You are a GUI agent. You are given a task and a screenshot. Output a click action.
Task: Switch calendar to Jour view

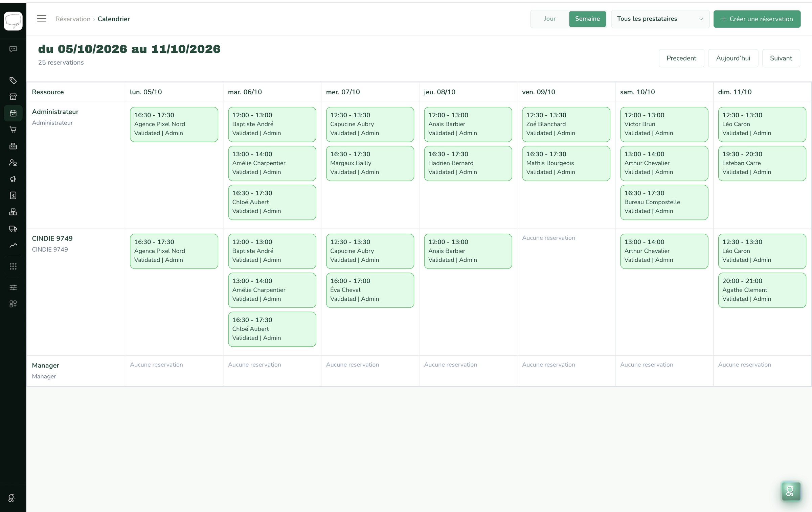(550, 19)
